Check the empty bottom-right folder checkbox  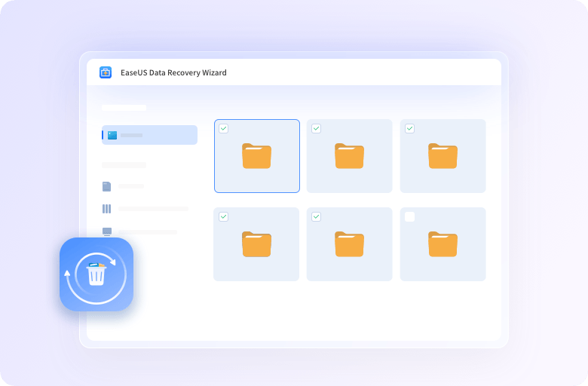pyautogui.click(x=409, y=217)
